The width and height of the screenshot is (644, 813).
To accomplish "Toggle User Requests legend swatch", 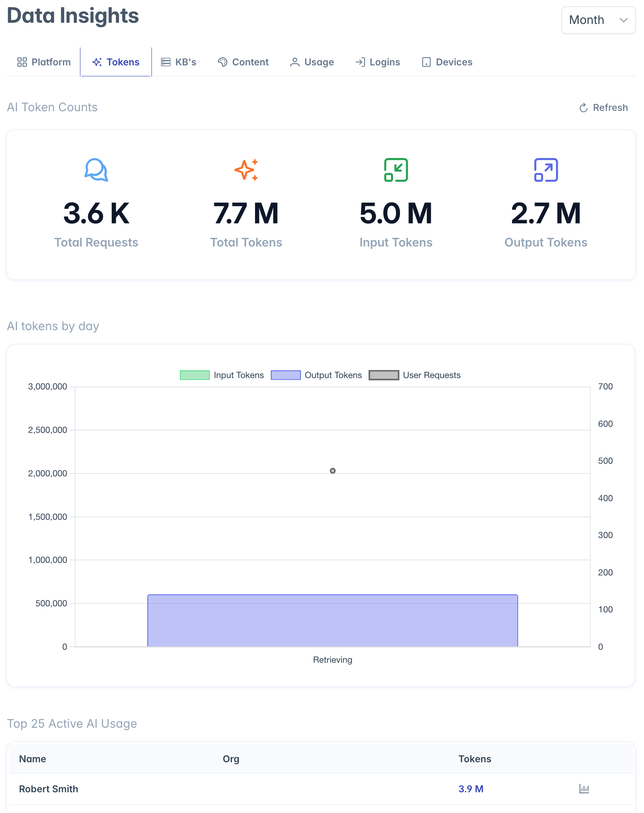I will pyautogui.click(x=384, y=375).
